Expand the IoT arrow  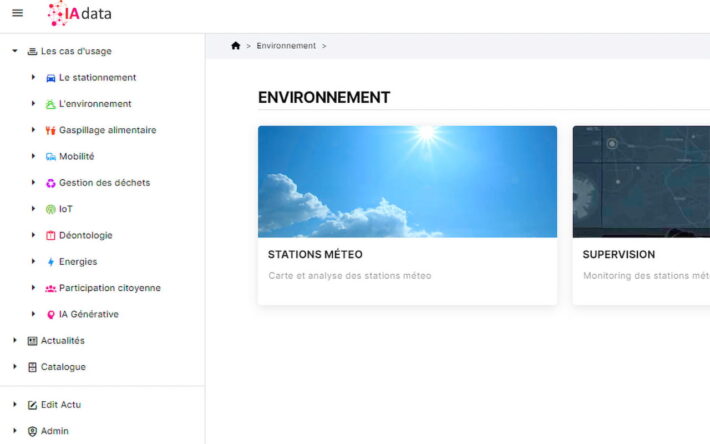click(33, 209)
